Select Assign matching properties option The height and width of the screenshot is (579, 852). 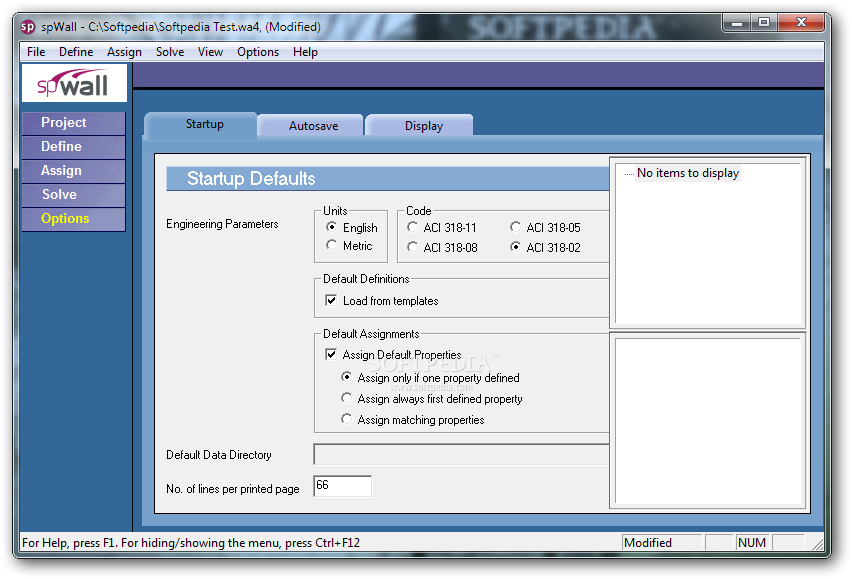(x=413, y=420)
